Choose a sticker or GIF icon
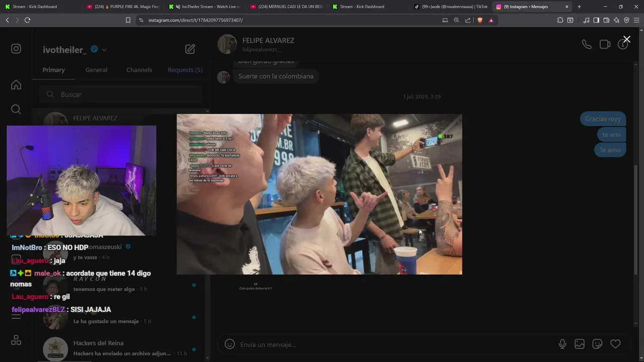644x362 pixels. tap(597, 344)
